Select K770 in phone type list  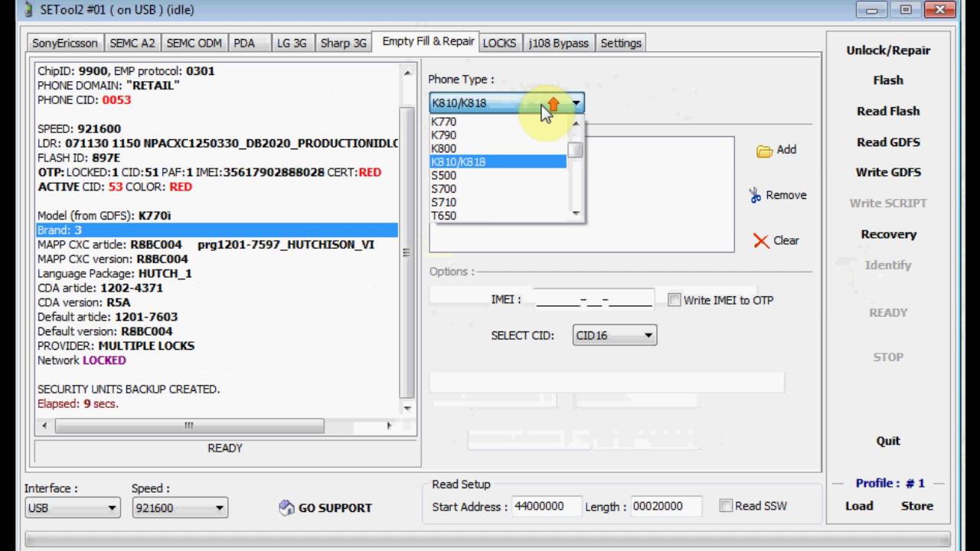(498, 122)
